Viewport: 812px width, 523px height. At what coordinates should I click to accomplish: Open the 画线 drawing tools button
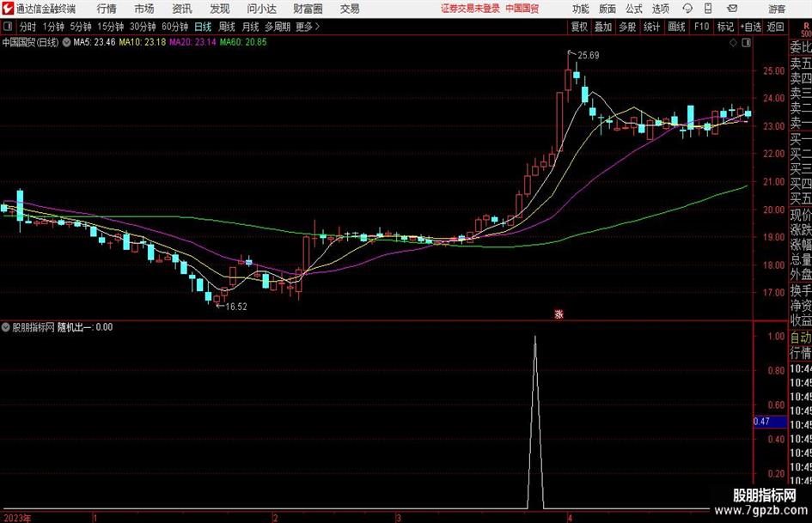click(x=676, y=27)
